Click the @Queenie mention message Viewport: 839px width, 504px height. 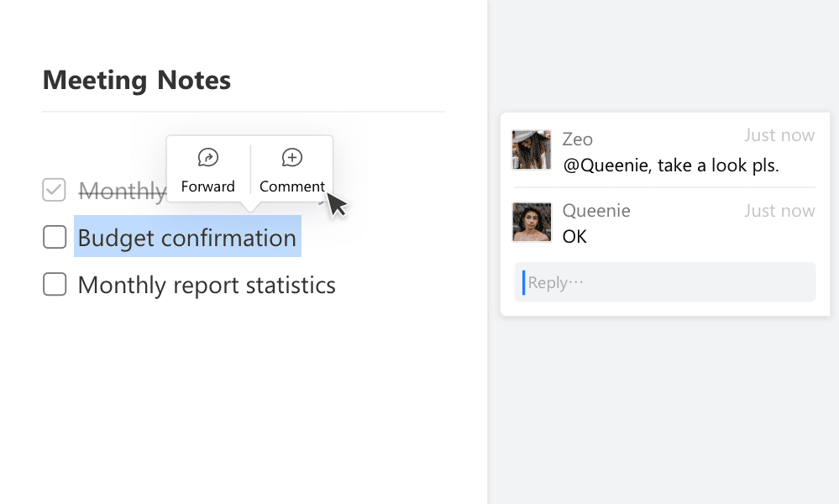click(x=671, y=165)
